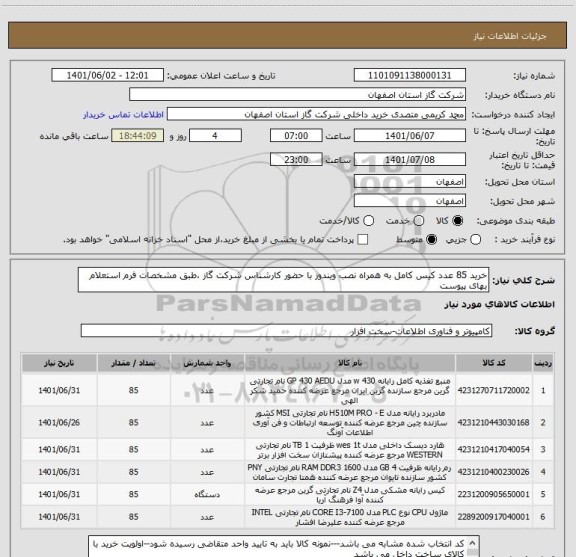Click the quantity 85 in row 6
The height and width of the screenshot is (557, 576).
click(133, 517)
